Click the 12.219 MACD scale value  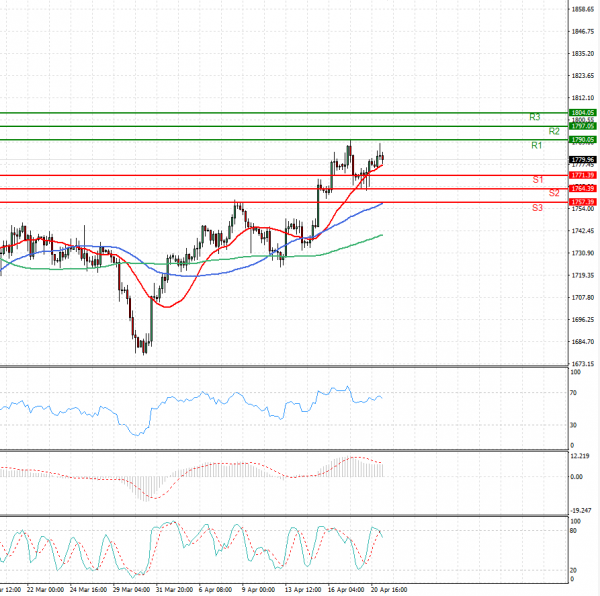[x=579, y=456]
